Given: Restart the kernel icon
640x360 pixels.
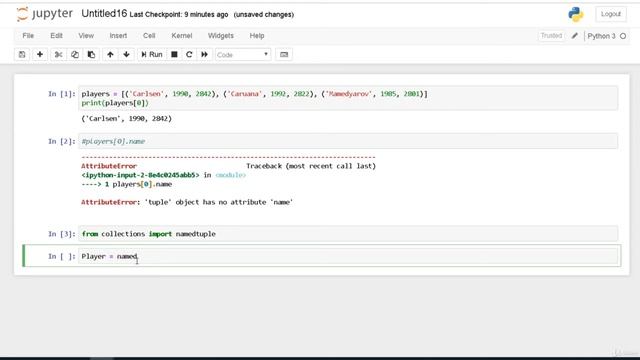Looking at the screenshot, I should [189, 54].
